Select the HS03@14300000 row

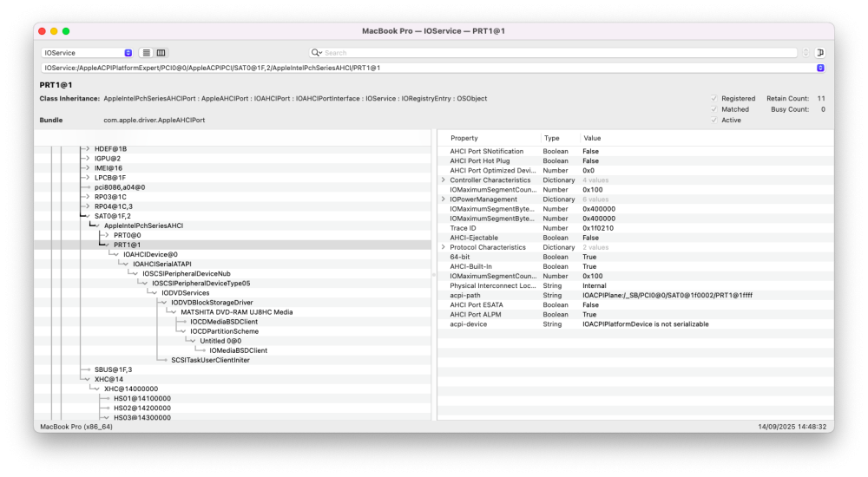233,418
